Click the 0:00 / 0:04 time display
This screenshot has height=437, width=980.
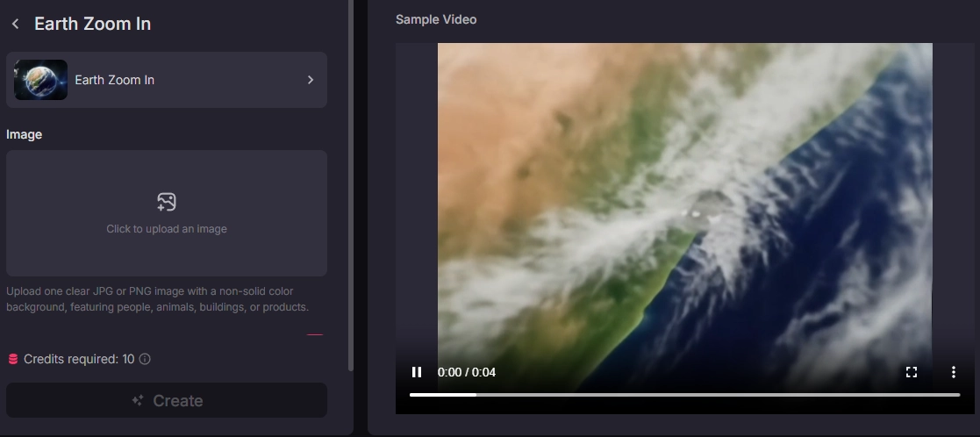[466, 373]
